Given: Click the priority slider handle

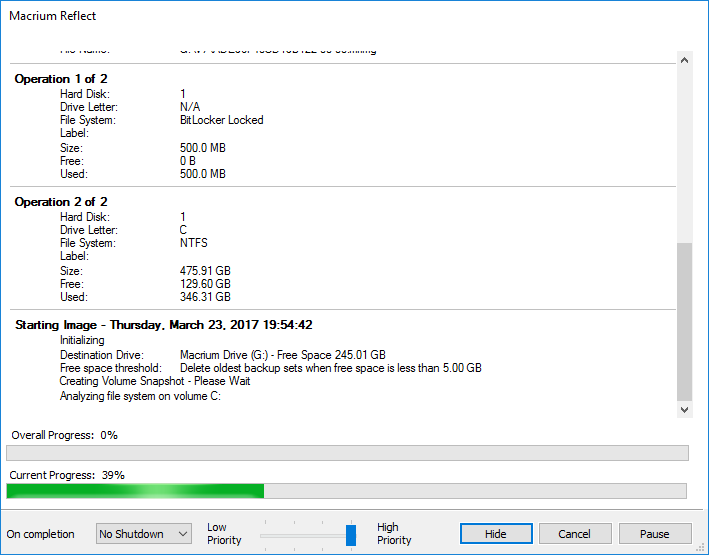Looking at the screenshot, I should pyautogui.click(x=351, y=535).
